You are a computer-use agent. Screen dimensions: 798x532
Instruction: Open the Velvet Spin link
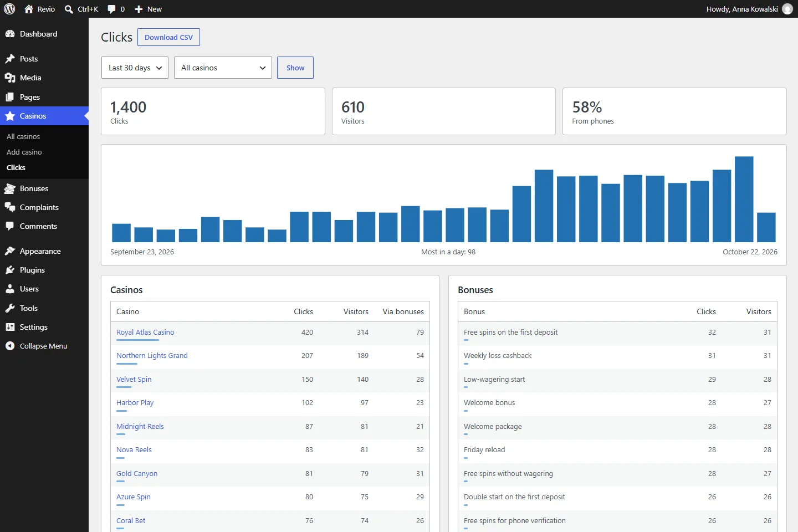[134, 379]
